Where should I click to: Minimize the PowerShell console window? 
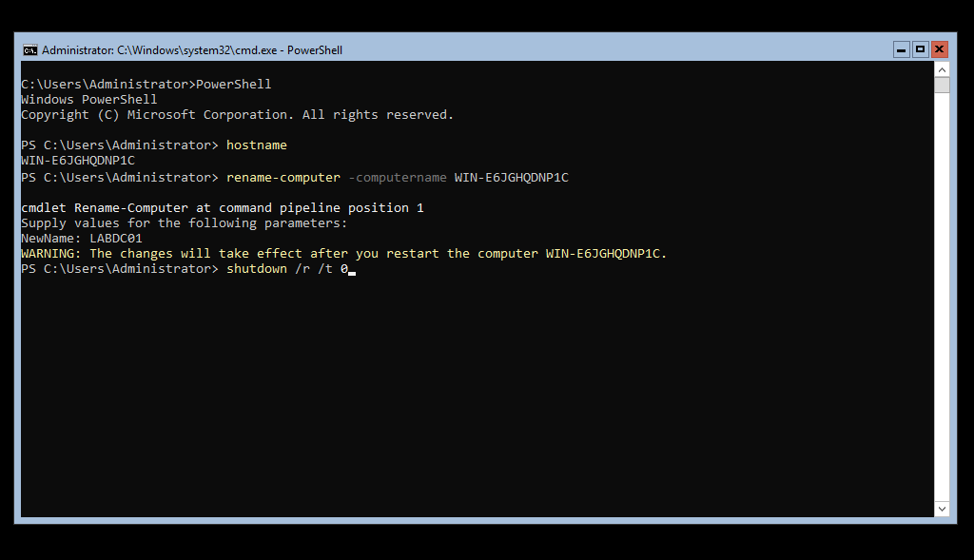click(901, 49)
